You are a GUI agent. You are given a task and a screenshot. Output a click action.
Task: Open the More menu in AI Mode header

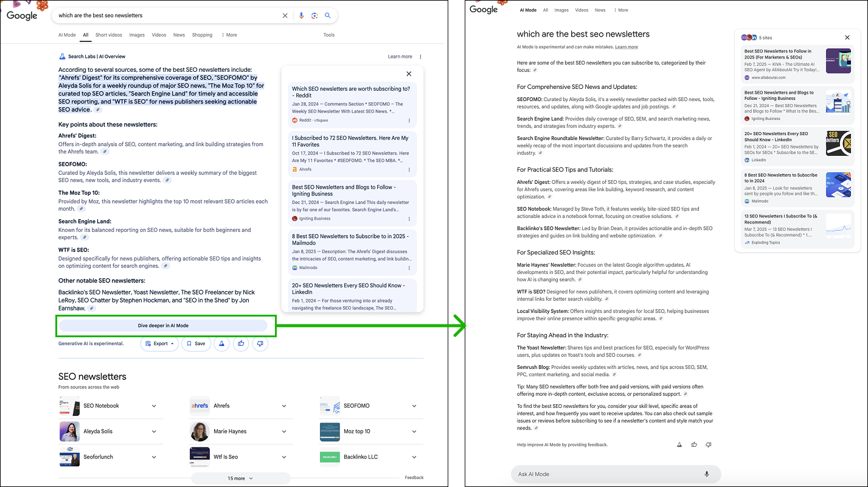point(621,10)
